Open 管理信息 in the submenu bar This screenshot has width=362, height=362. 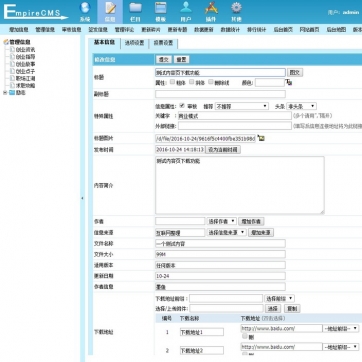coord(45,29)
